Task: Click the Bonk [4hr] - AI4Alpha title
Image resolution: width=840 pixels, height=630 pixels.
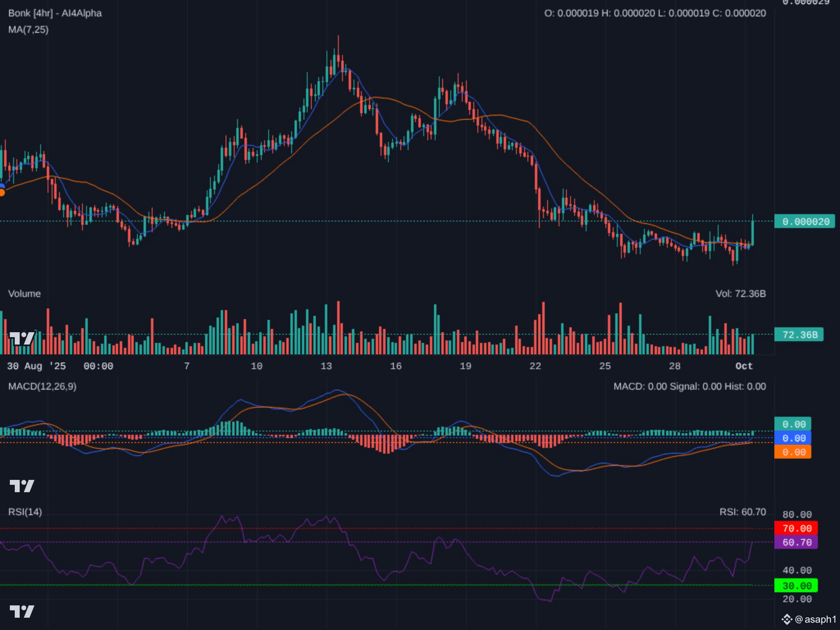Action: pyautogui.click(x=55, y=13)
